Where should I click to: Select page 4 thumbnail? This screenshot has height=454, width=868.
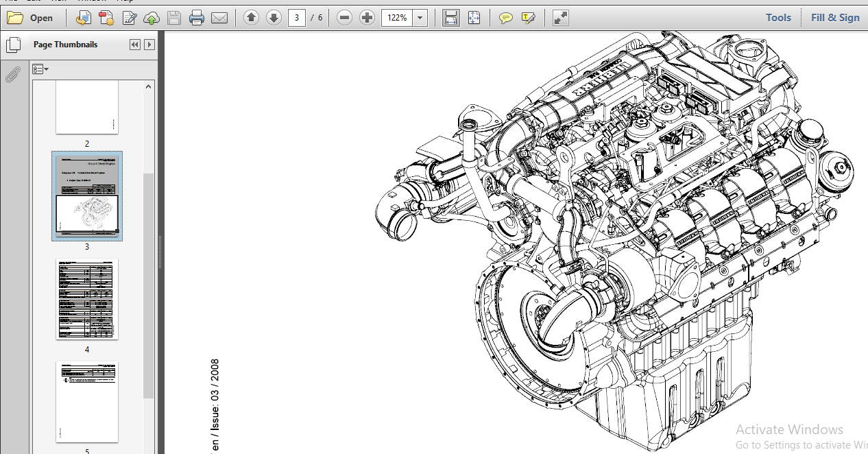pos(87,299)
